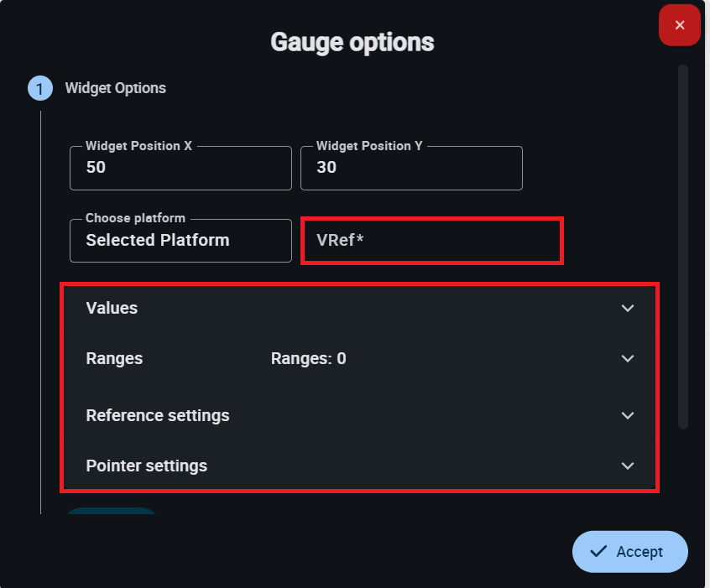The width and height of the screenshot is (710, 588).
Task: Select the Widget Options step label
Action: click(115, 88)
